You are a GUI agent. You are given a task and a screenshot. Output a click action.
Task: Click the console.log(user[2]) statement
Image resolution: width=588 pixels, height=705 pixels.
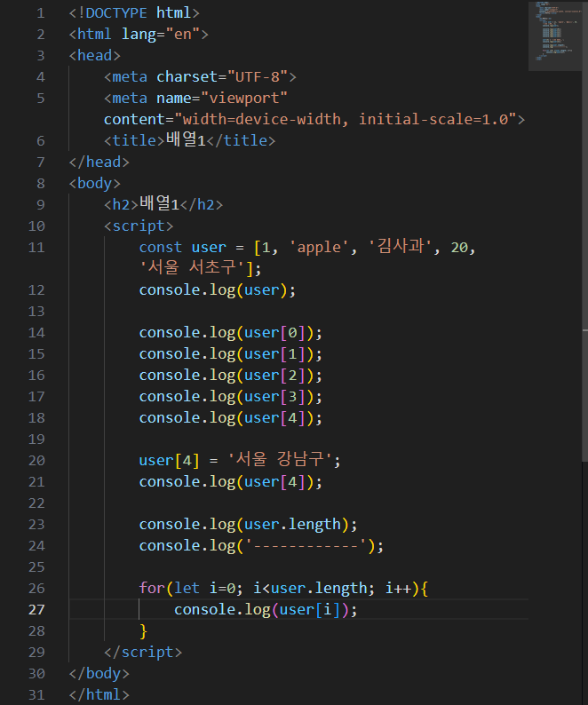[230, 375]
